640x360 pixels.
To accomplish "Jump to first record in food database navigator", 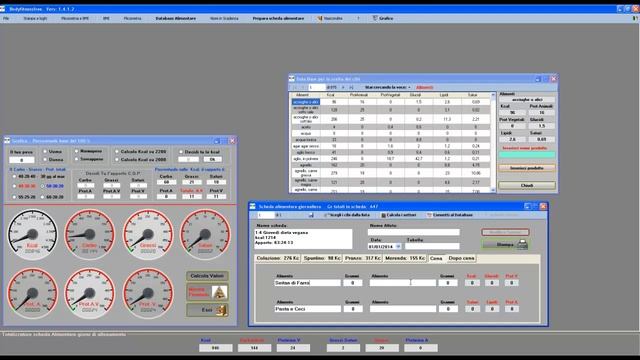I will click(x=295, y=87).
